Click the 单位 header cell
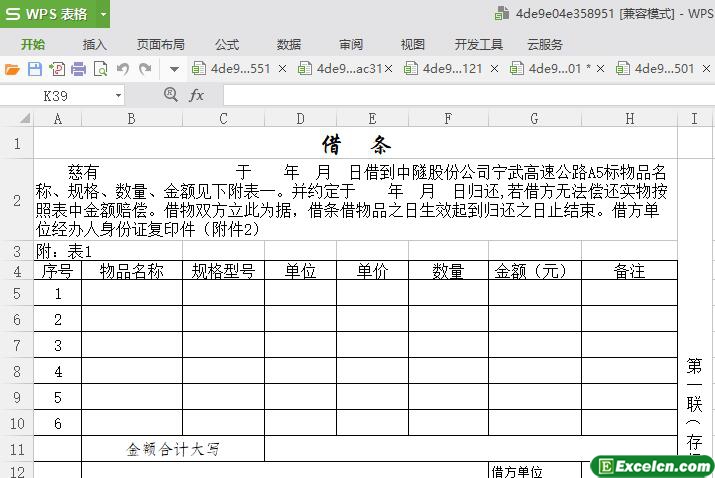The width and height of the screenshot is (715, 478). click(300, 270)
